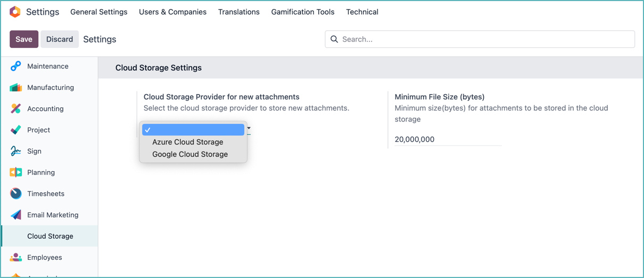This screenshot has height=278, width=644.
Task: Select the blank checked provider option
Action: click(193, 130)
